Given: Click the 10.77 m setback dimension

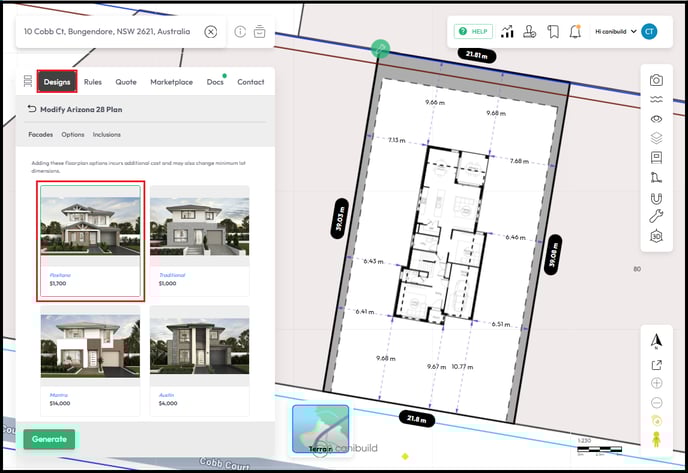Looking at the screenshot, I should click(x=462, y=367).
